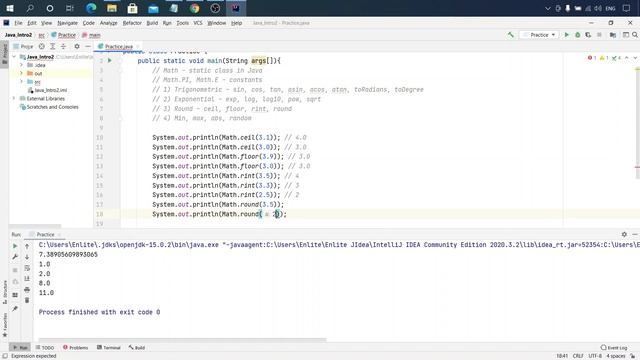This screenshot has width=640, height=360.
Task: Jump to next highlighted error arrow
Action: 635,58
